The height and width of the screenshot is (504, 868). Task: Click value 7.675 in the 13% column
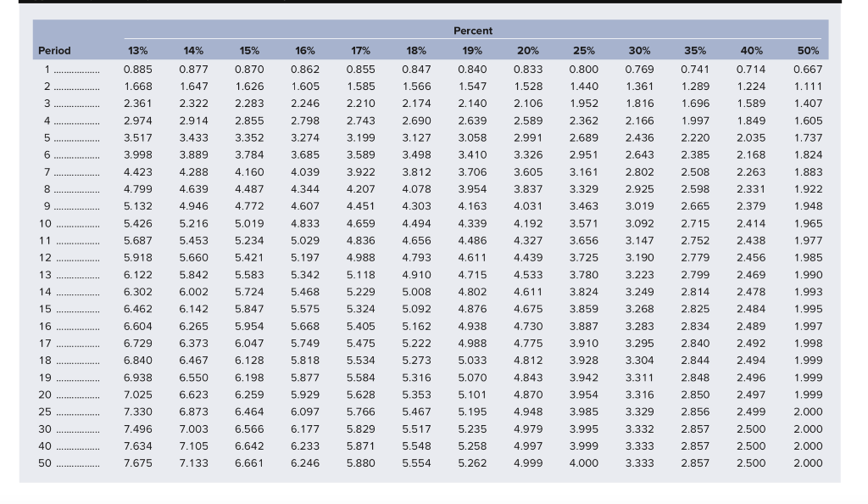tap(138, 463)
